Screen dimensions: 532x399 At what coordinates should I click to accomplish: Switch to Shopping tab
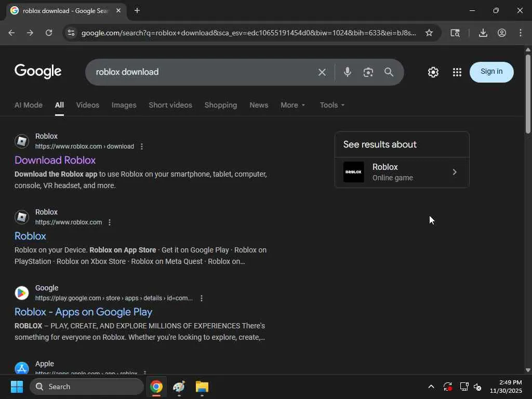click(220, 105)
